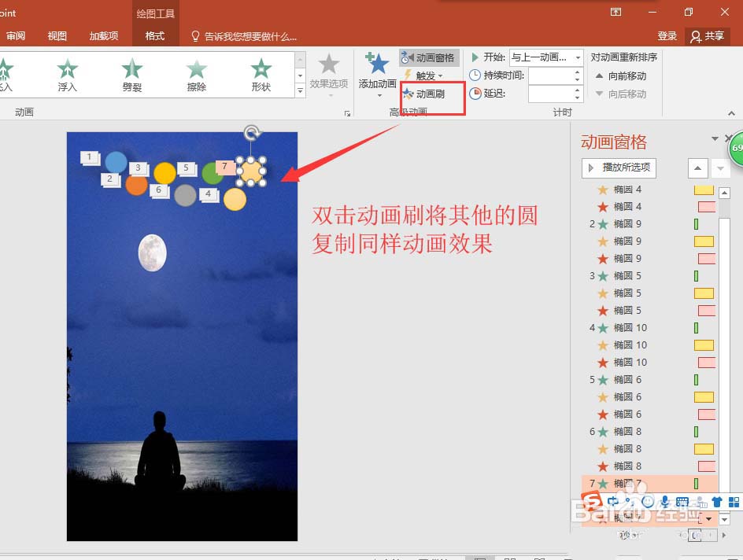Select the 椭圆 9 entry numbered 2
743x560 pixels.
pos(649,224)
